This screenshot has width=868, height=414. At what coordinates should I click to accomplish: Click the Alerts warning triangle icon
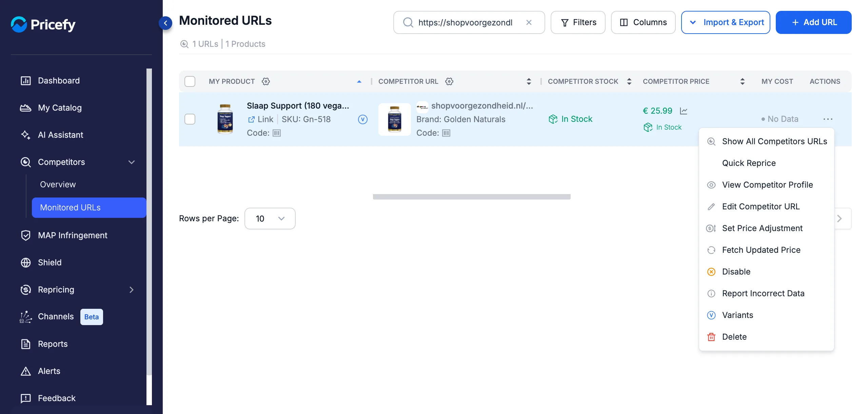pyautogui.click(x=26, y=371)
